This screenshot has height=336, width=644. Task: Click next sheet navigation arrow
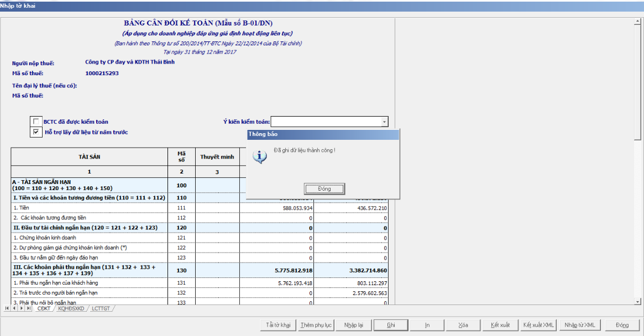pos(22,308)
